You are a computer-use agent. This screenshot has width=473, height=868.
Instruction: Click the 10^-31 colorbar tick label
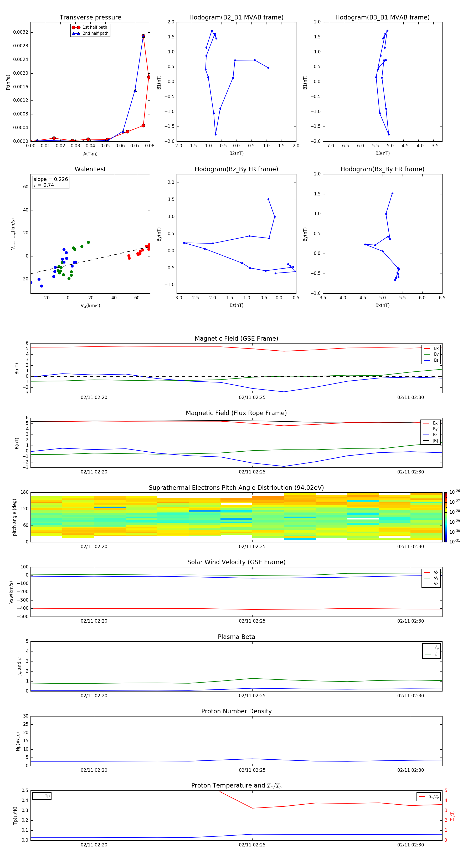pos(455,542)
